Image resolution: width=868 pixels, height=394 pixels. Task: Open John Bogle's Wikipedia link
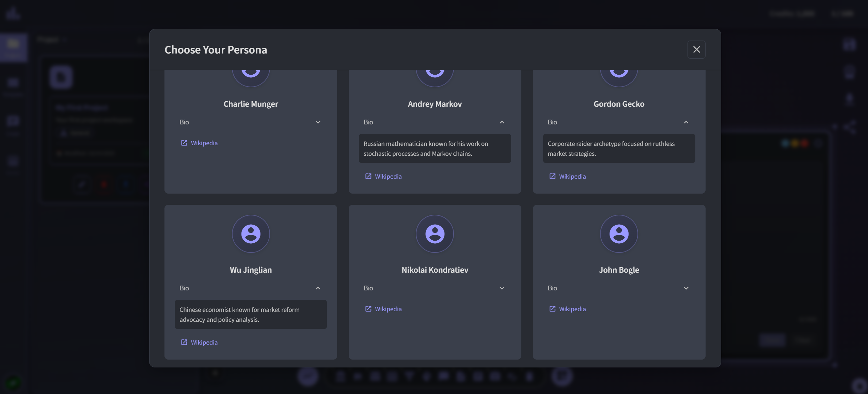point(572,309)
